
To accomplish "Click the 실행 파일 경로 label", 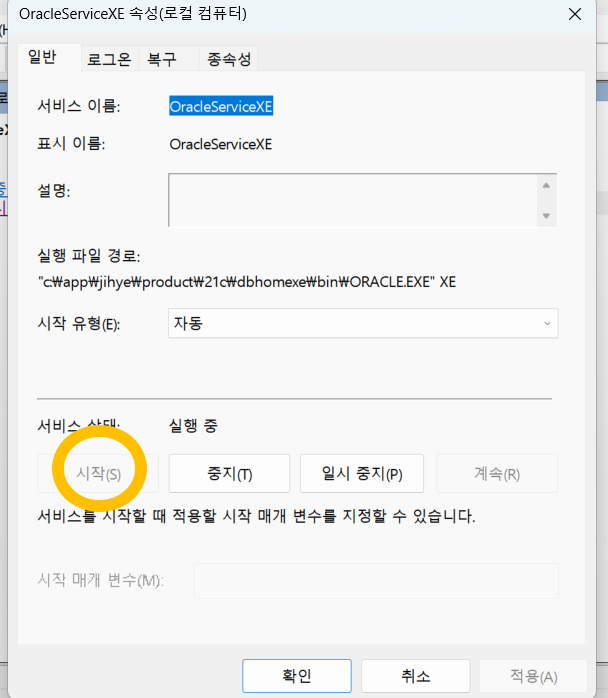I will coord(89,256).
